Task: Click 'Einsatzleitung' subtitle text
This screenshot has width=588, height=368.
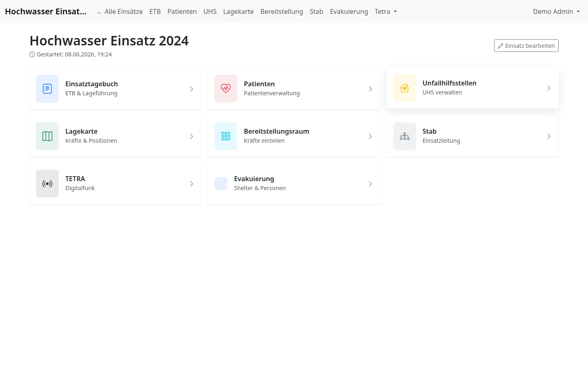Action: click(441, 141)
